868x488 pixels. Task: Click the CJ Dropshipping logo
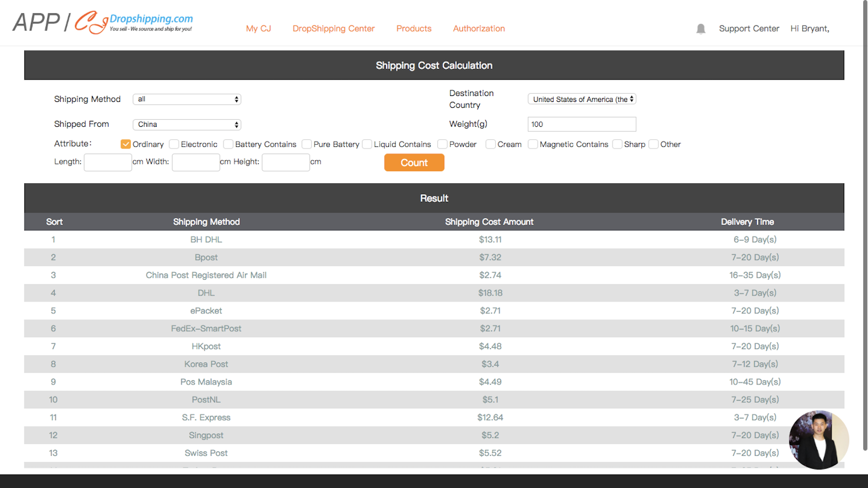click(x=133, y=23)
